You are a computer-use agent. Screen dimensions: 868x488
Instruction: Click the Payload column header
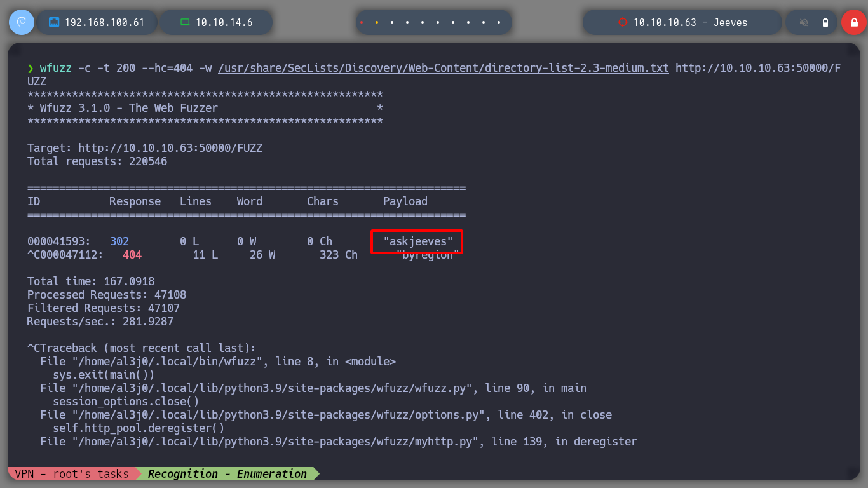pyautogui.click(x=405, y=201)
